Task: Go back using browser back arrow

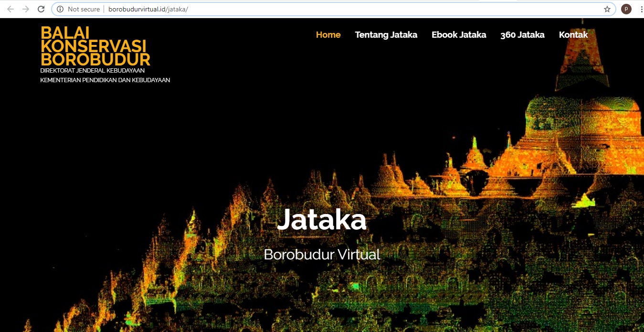Action: tap(11, 9)
